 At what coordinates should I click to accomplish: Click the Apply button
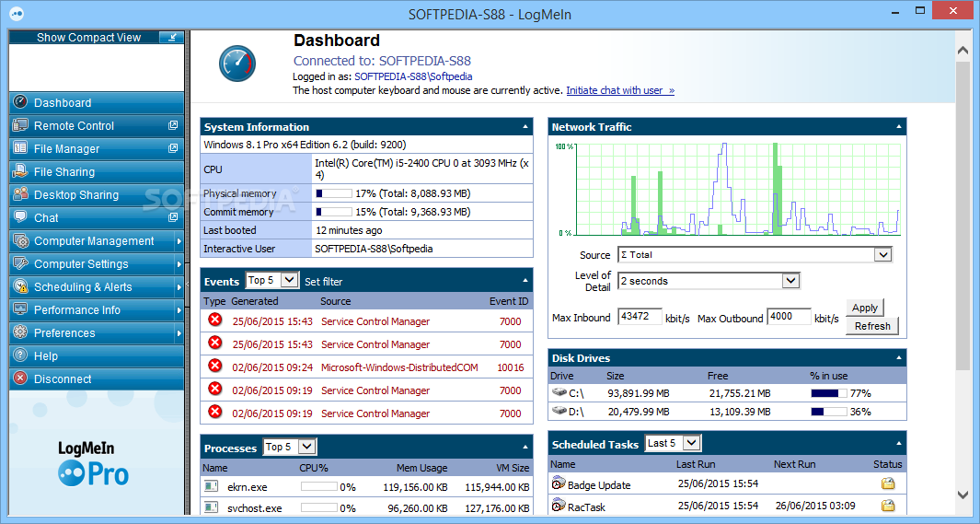(864, 308)
